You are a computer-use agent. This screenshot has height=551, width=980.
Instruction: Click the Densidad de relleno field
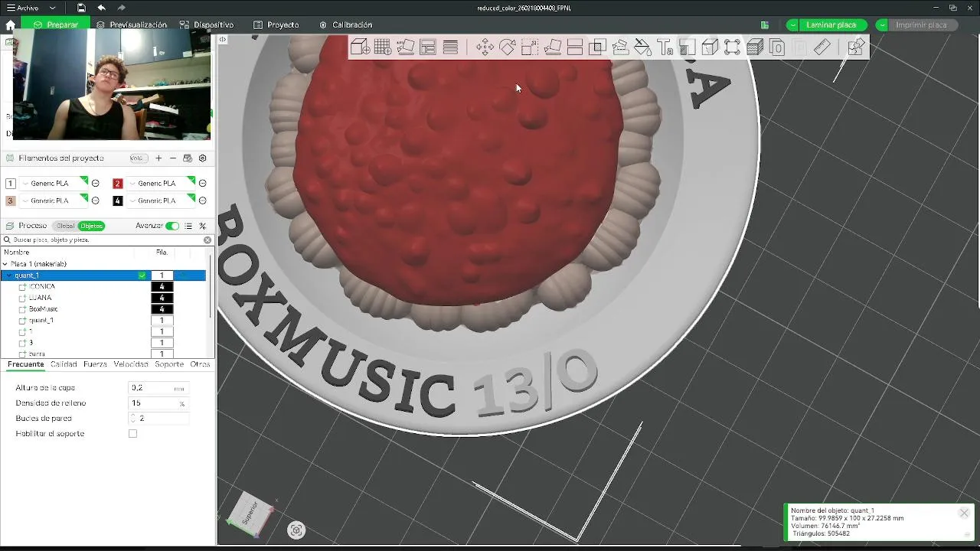pos(158,403)
